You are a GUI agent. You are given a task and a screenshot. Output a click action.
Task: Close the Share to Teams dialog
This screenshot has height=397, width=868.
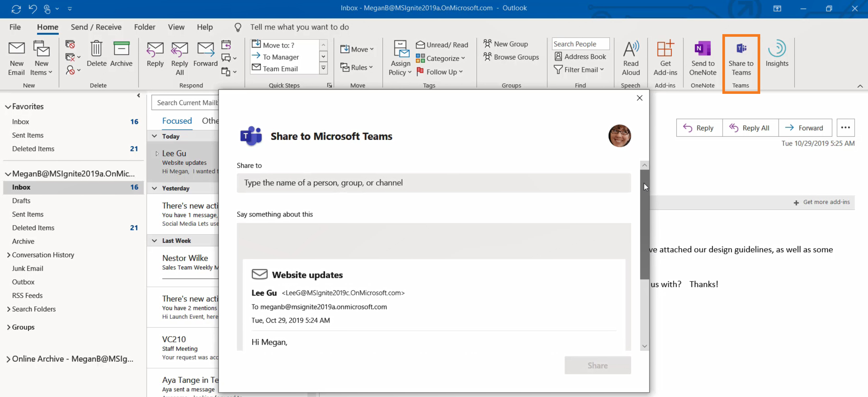coord(639,98)
